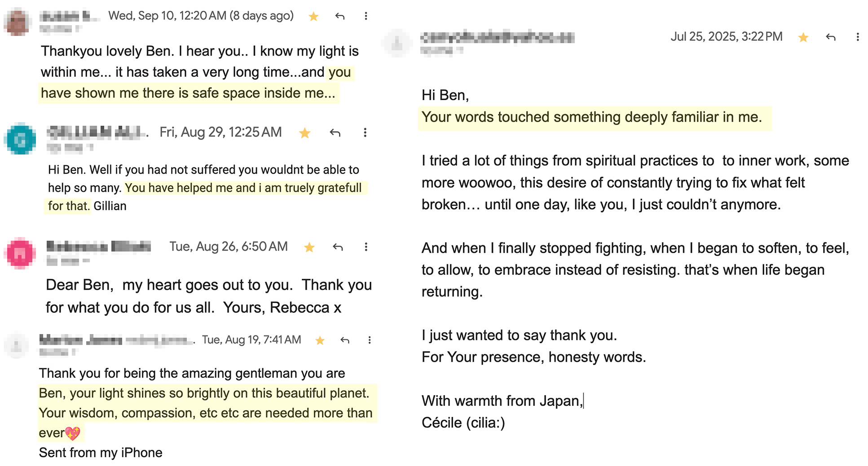Toggle star on the Jul 25 email
The width and height of the screenshot is (868, 466).
803,37
